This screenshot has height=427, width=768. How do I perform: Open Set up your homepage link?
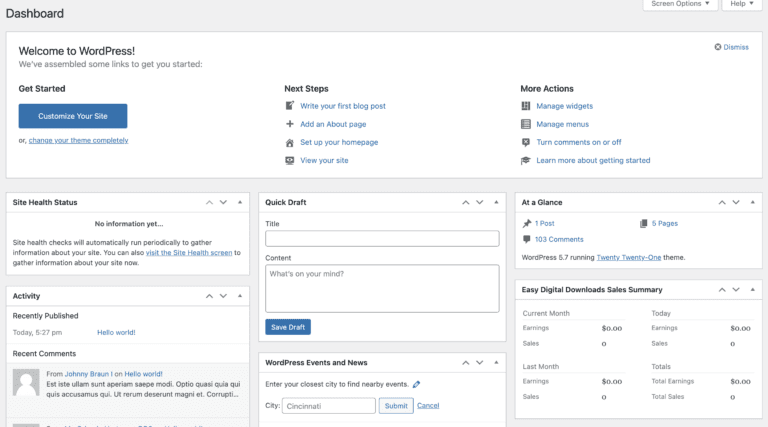[339, 142]
